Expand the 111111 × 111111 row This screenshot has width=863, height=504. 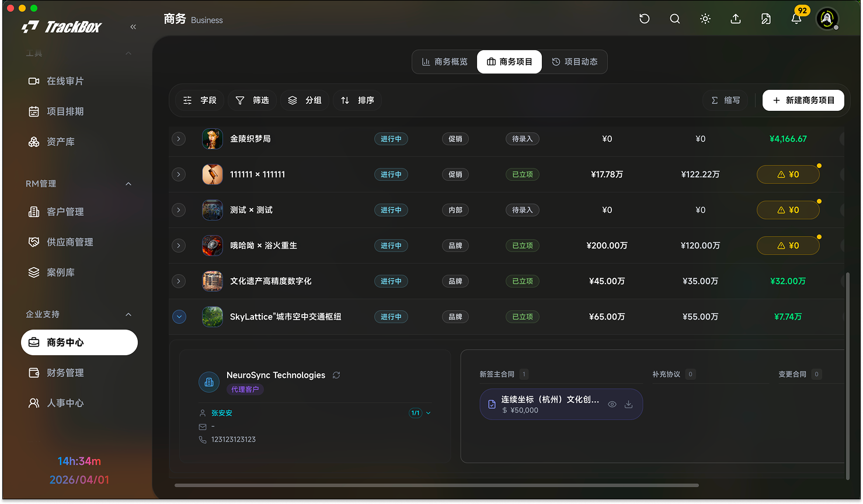click(179, 174)
